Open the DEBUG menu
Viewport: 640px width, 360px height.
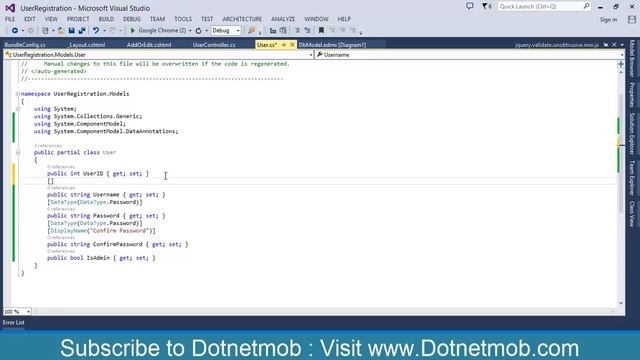131,19
